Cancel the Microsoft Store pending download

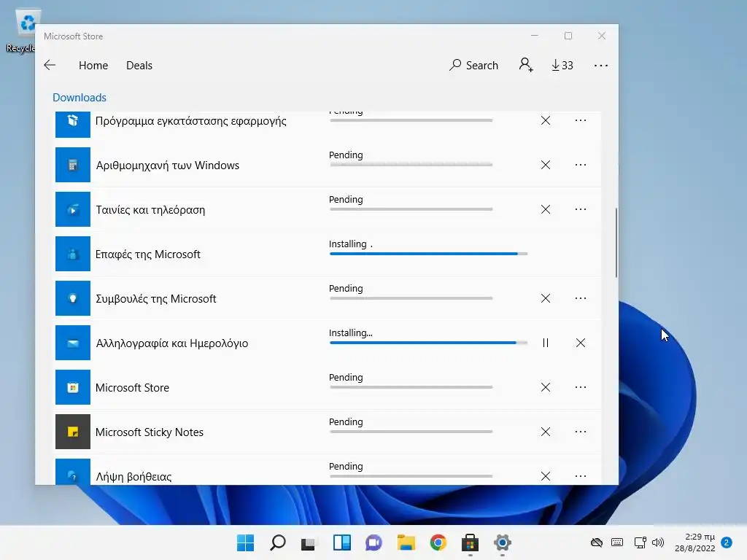pyautogui.click(x=546, y=387)
